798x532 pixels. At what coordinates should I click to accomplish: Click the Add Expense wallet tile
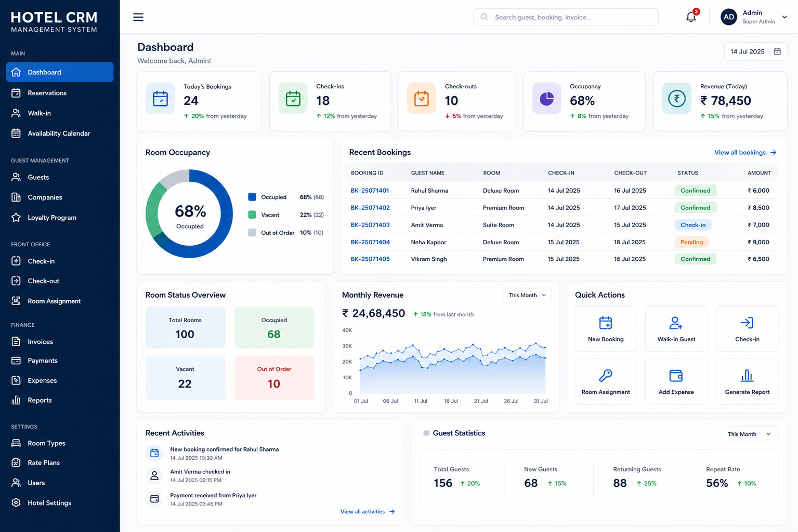click(x=676, y=381)
